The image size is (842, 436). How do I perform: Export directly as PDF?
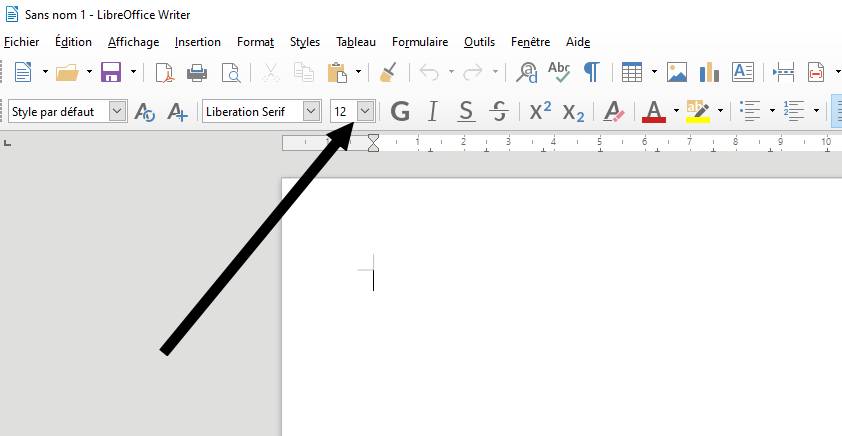point(164,72)
